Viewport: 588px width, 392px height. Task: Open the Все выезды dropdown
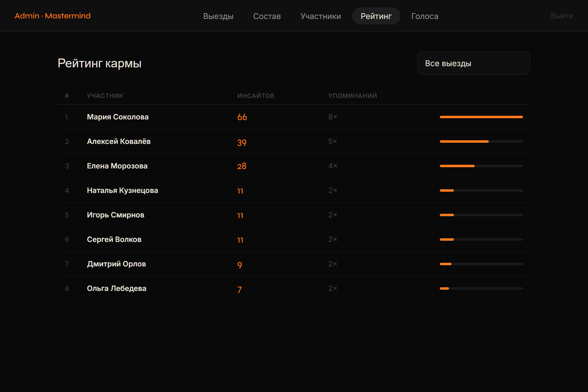click(x=473, y=63)
